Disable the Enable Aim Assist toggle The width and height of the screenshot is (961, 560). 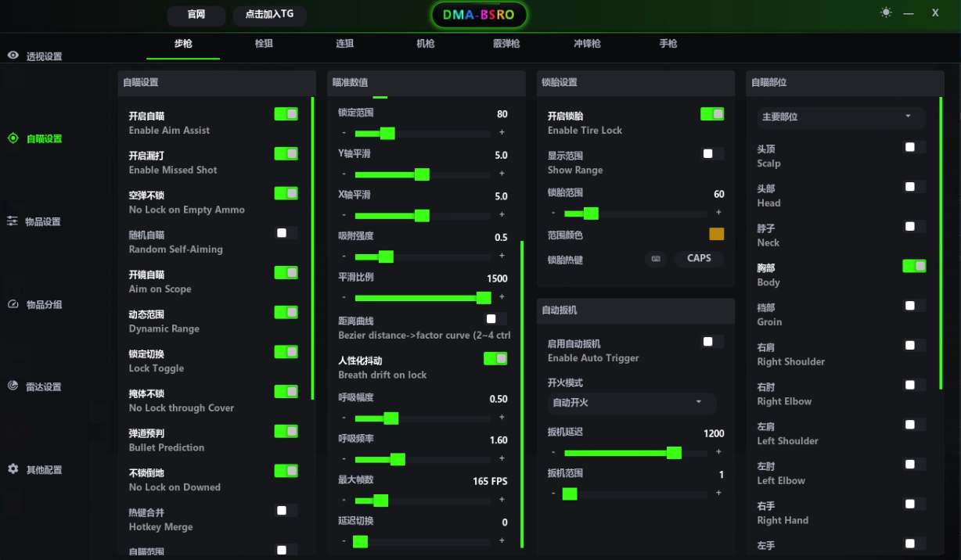click(x=286, y=114)
